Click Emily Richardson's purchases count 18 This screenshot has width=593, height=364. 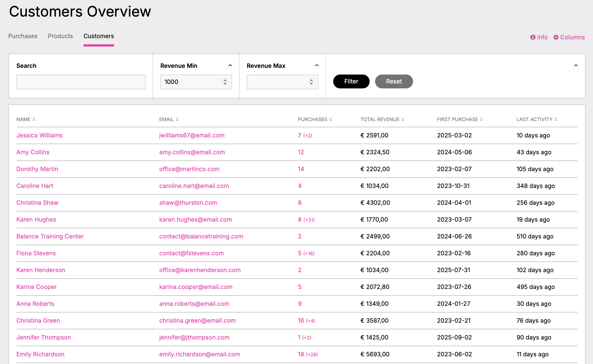tap(301, 354)
